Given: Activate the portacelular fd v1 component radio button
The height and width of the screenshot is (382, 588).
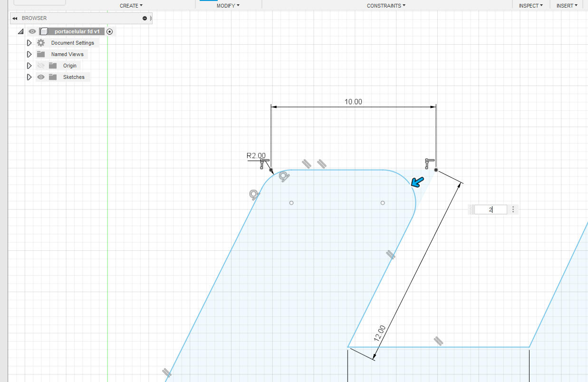Looking at the screenshot, I should pyautogui.click(x=110, y=31).
